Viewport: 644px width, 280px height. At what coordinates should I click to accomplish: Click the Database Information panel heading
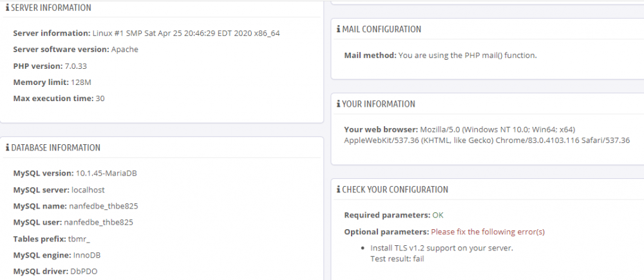(x=56, y=148)
